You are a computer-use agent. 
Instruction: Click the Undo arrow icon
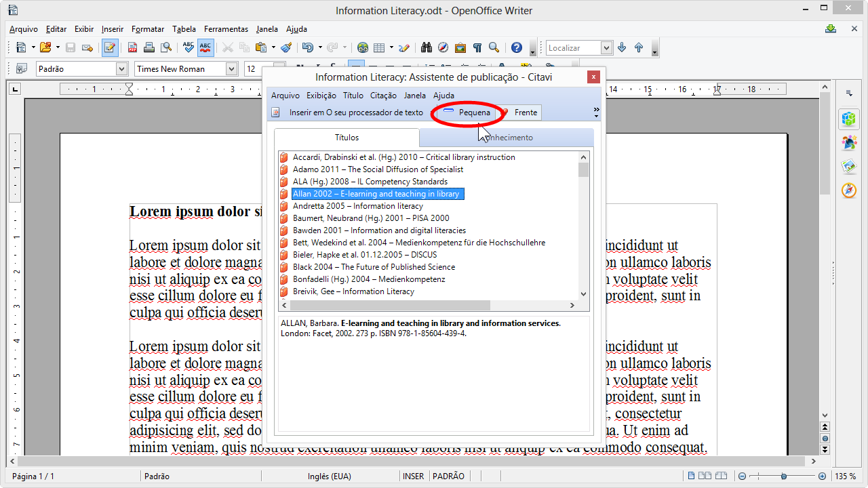click(x=307, y=47)
